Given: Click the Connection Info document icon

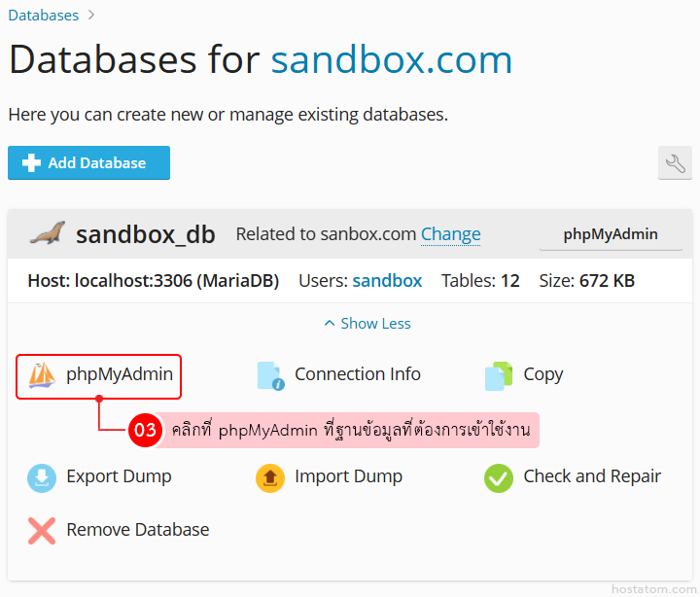Looking at the screenshot, I should 270,375.
